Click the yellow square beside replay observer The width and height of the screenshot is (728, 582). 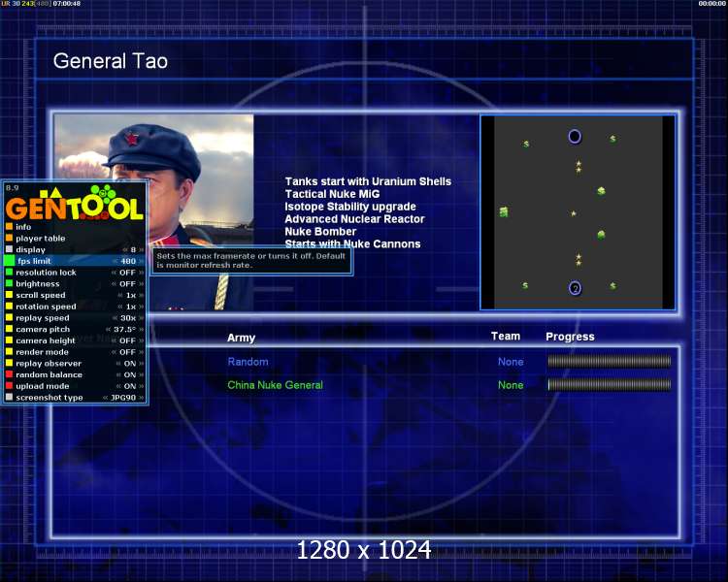pos(9,363)
